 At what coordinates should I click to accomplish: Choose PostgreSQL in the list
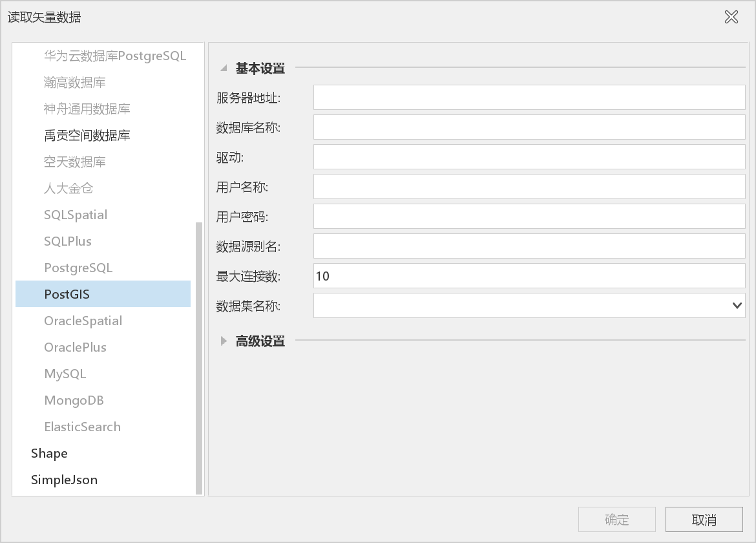(x=78, y=268)
